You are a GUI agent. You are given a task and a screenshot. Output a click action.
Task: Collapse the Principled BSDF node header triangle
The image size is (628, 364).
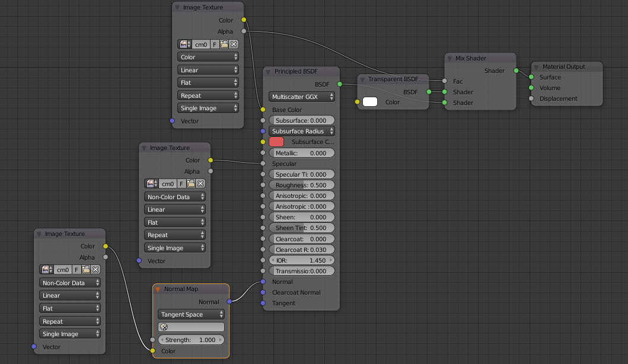268,70
